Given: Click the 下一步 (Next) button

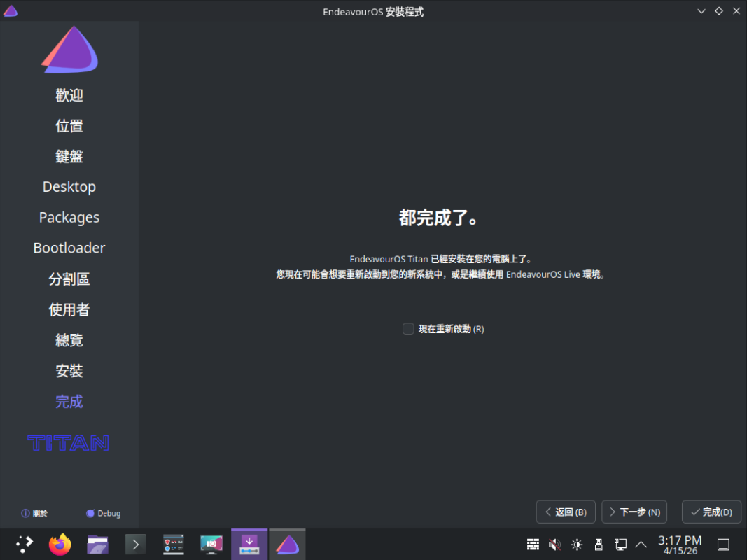Looking at the screenshot, I should click(634, 512).
